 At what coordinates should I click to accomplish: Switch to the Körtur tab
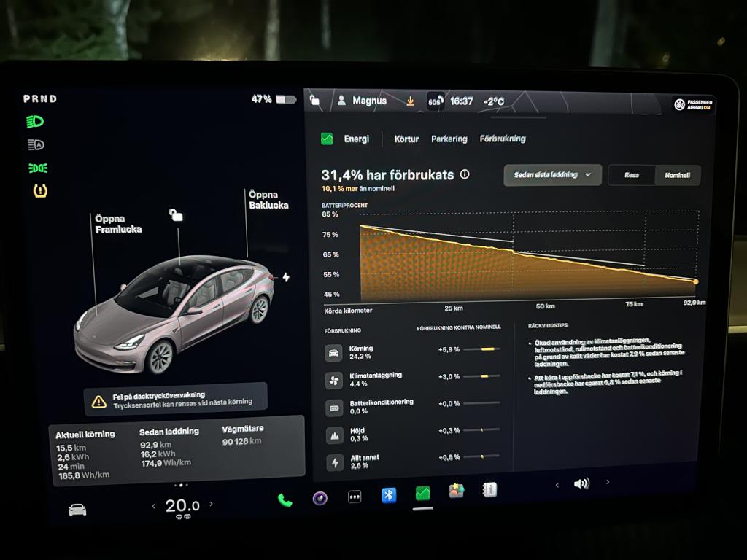pos(406,139)
